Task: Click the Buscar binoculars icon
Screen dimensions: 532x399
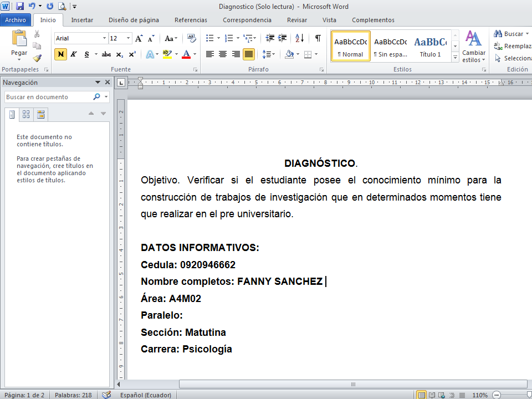Action: (498, 34)
